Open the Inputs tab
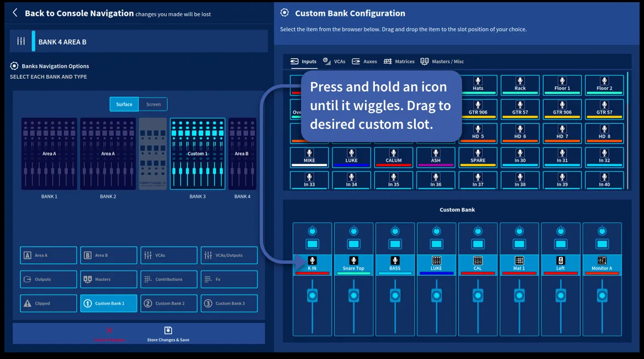The width and height of the screenshot is (644, 359). pos(303,62)
